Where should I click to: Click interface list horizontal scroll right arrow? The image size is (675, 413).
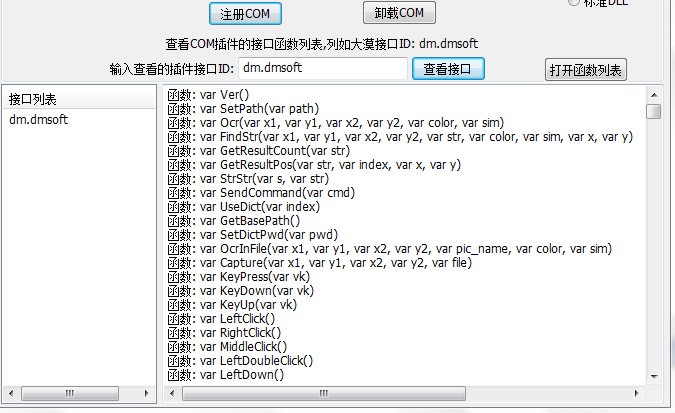coord(146,393)
